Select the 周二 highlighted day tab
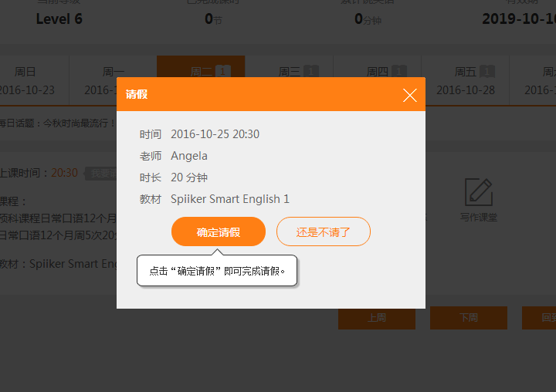The width and height of the screenshot is (556, 392). click(201, 66)
